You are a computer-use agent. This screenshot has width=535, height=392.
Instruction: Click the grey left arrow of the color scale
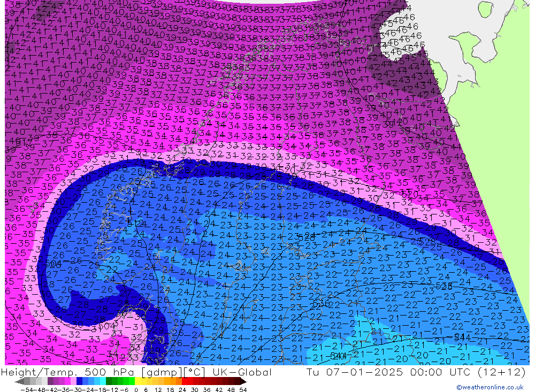coord(19,381)
